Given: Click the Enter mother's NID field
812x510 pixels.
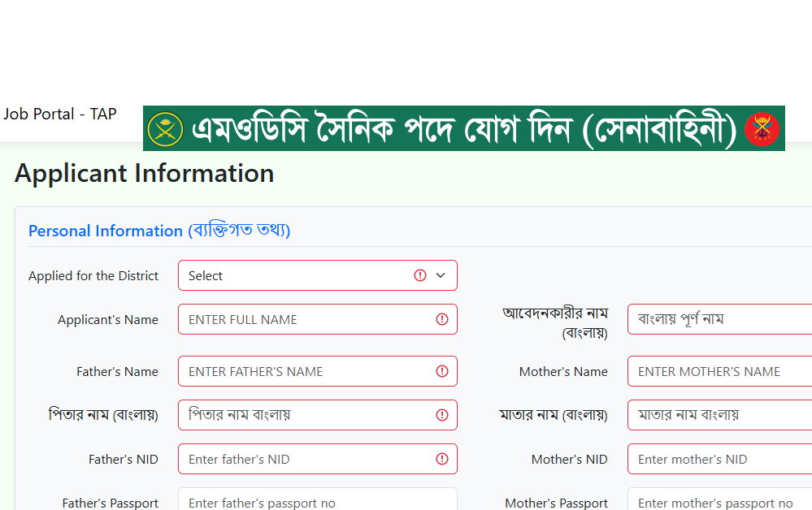Looking at the screenshot, I should click(x=720, y=459).
